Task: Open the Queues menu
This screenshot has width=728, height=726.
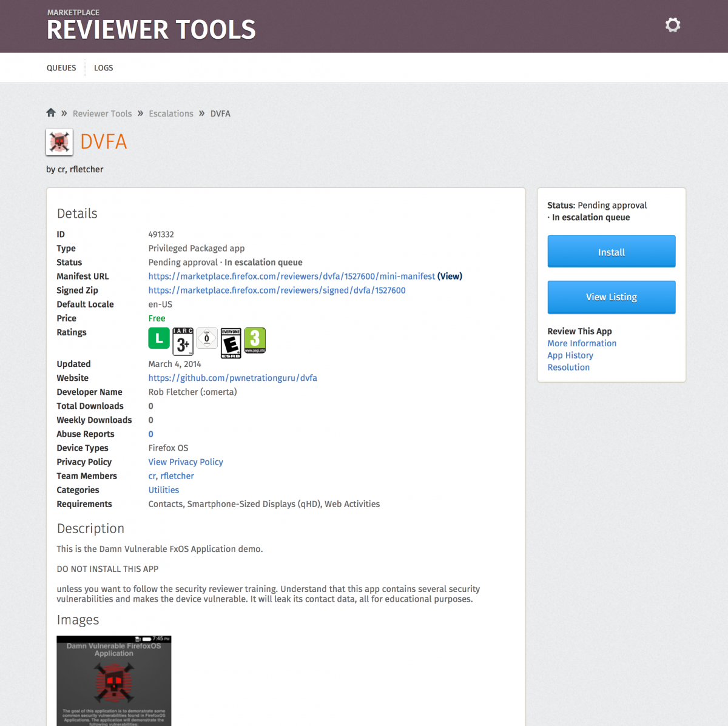Action: click(x=61, y=68)
